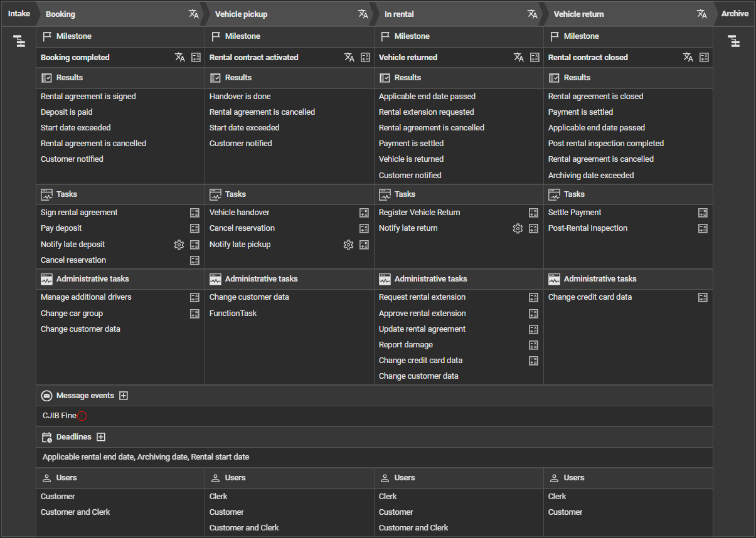The height and width of the screenshot is (538, 756).
Task: Open gear settings for Notify late deposit
Action: [179, 245]
